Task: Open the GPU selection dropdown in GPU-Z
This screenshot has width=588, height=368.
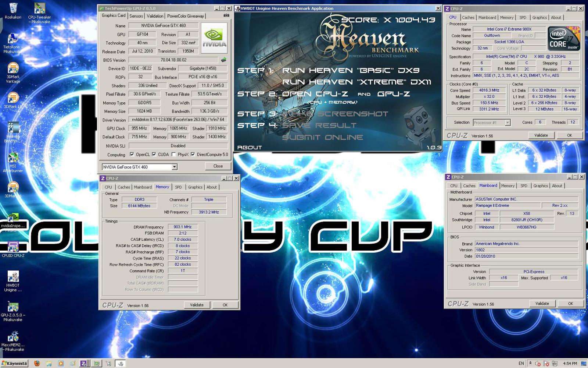Action: click(x=175, y=167)
